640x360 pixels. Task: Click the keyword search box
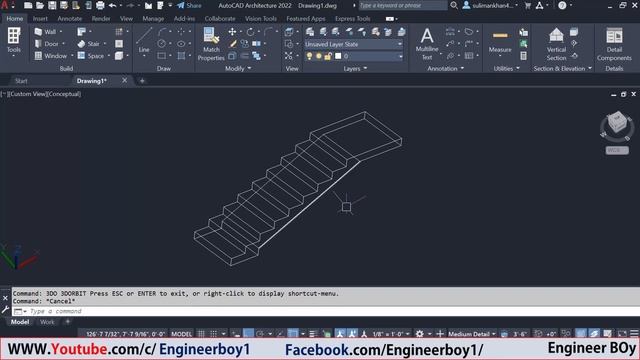(x=402, y=5)
